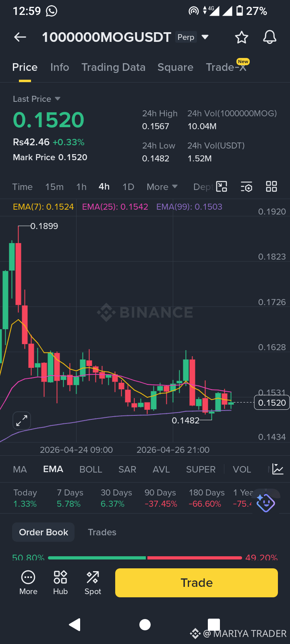The width and height of the screenshot is (290, 644).
Task: Switch to Trading Data tab
Action: [x=114, y=67]
